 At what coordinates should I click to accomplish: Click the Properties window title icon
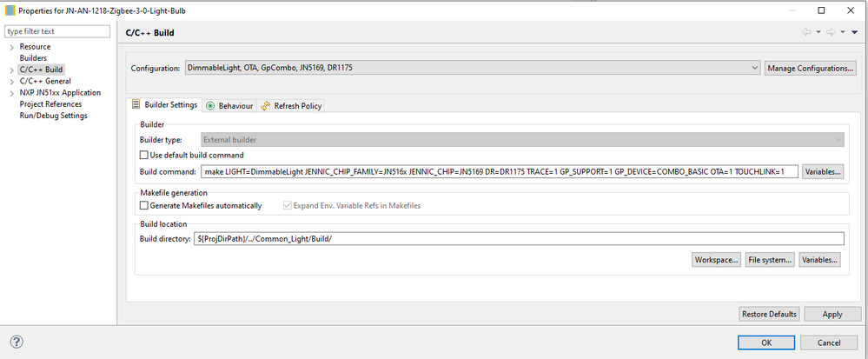[9, 10]
